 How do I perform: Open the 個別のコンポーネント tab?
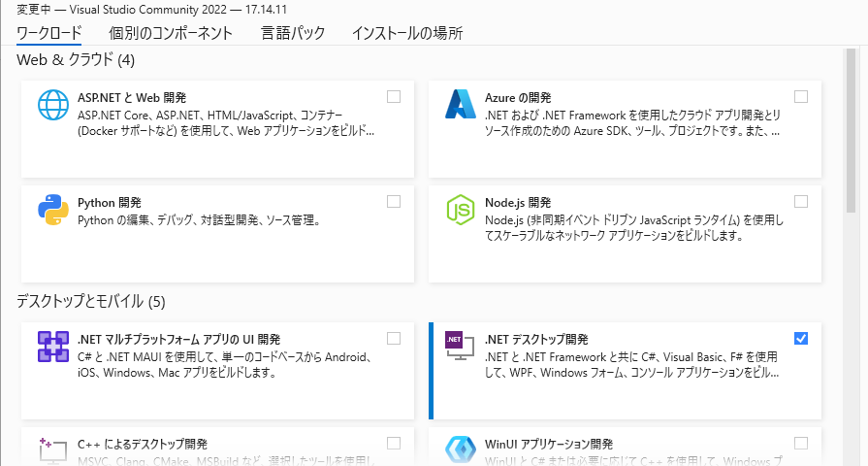171,33
